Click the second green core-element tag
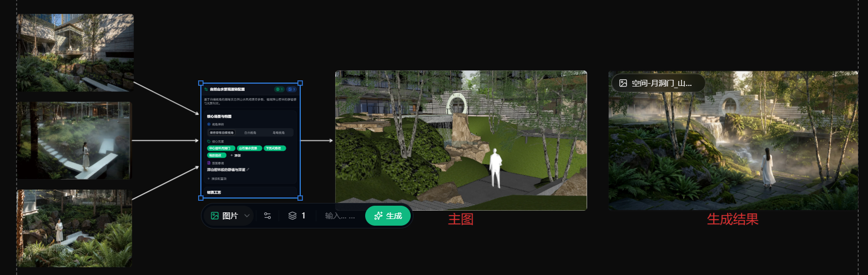The height and width of the screenshot is (275, 868). (250, 148)
